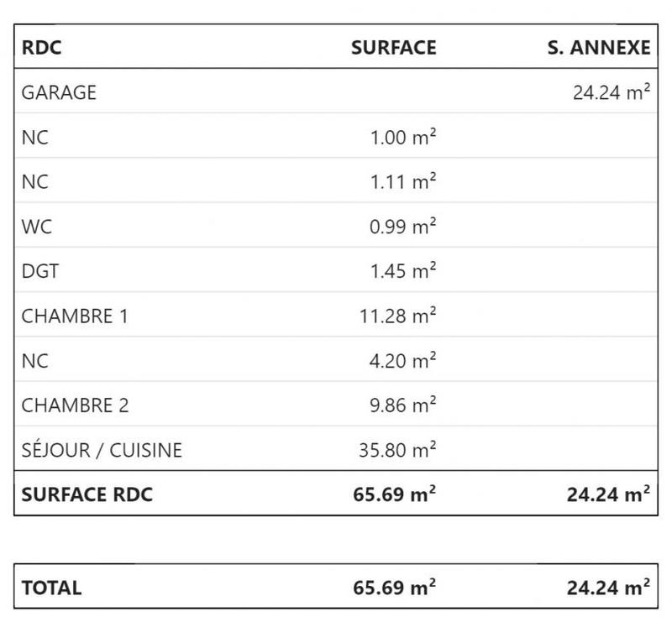This screenshot has height=643, width=672.
Task: Click the 1.00 m² surface value
Action: 402,137
